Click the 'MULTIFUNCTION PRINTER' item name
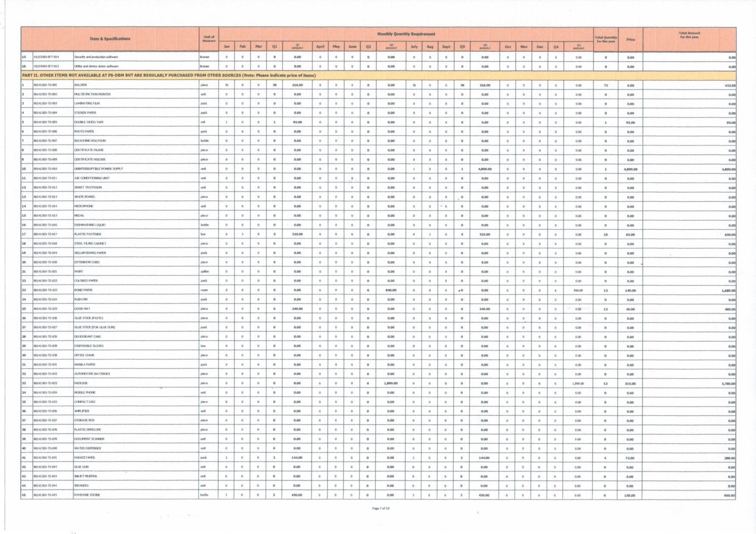 coord(92,94)
